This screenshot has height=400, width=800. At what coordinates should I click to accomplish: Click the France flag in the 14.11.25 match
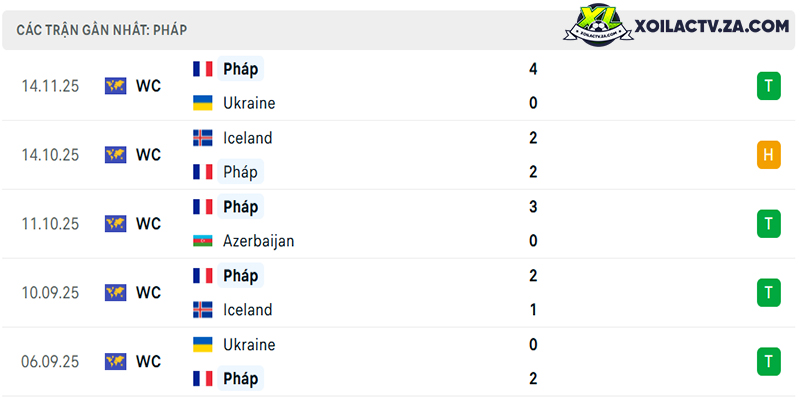click(203, 69)
